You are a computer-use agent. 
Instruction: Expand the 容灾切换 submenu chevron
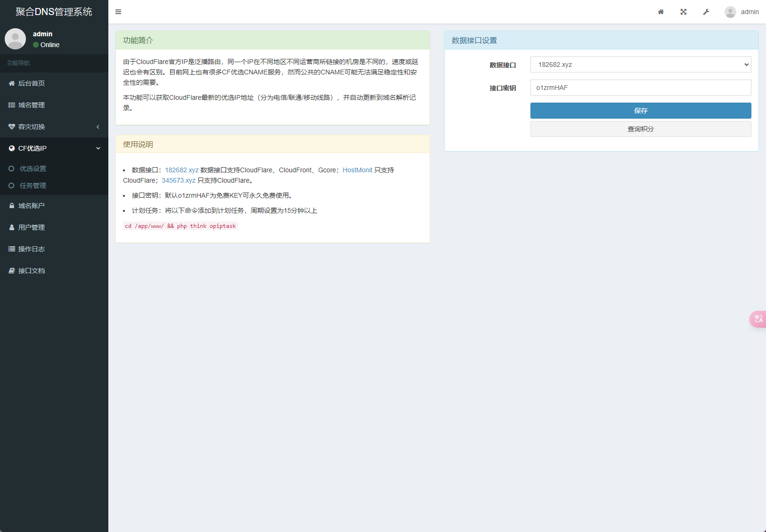click(x=98, y=127)
